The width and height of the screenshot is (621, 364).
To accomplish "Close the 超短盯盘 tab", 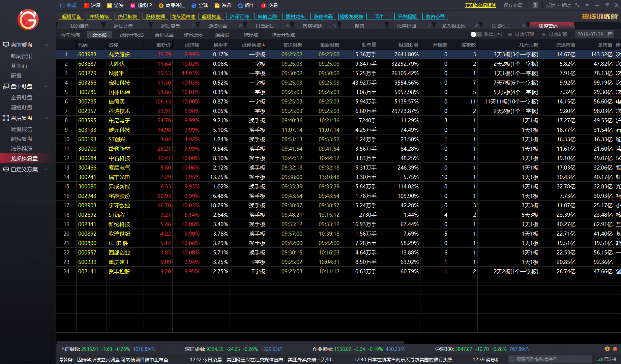I will pos(146,26).
